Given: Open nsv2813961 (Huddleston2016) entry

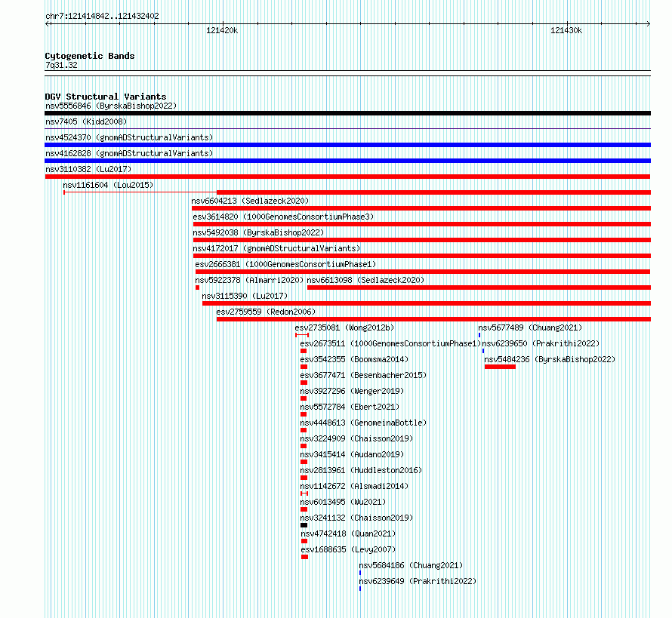Looking at the screenshot, I should [x=361, y=470].
